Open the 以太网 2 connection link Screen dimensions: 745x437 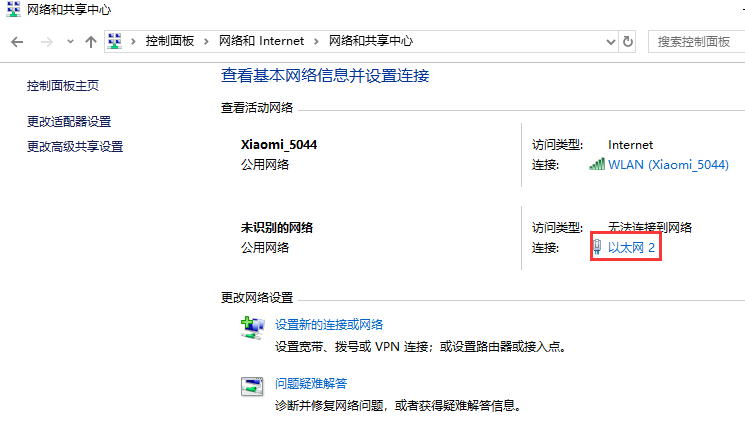pyautogui.click(x=632, y=246)
